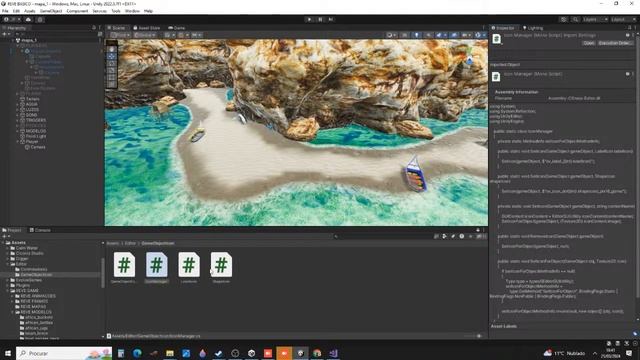Click the Procurar taskbar search box
640x360 pixels.
pos(64,353)
